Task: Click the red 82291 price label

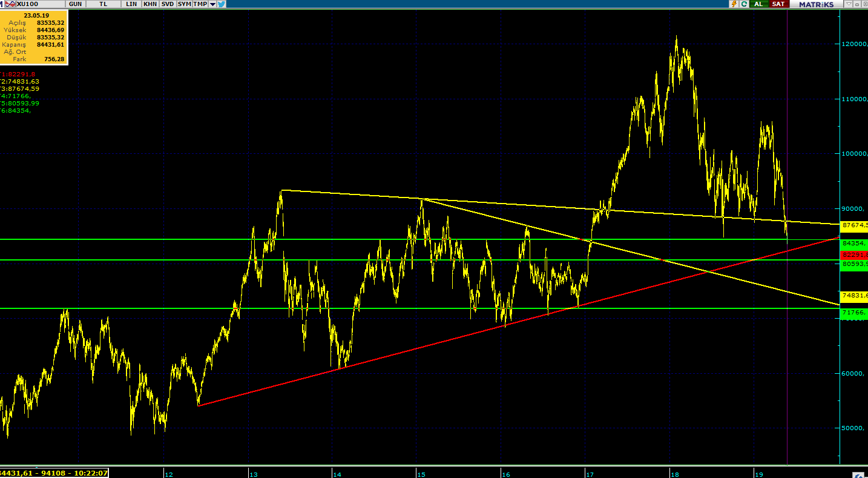Action: [854, 255]
